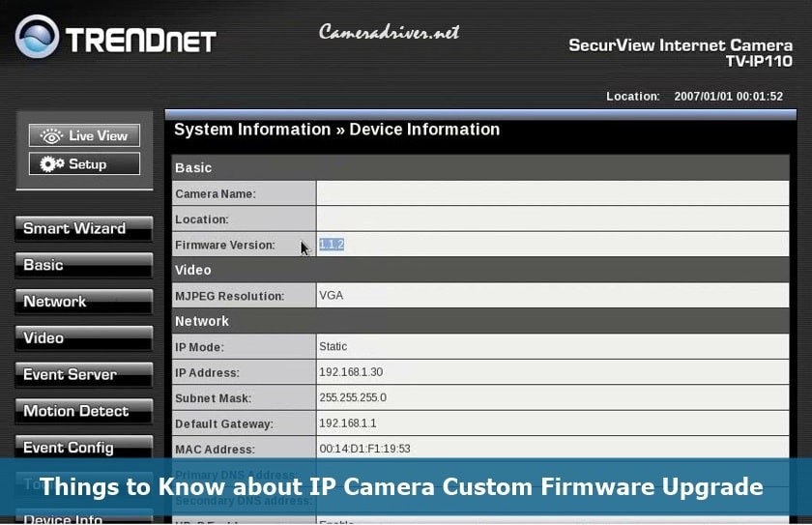Click the Location value field in Basic
The height and width of the screenshot is (525, 812).
click(553, 219)
